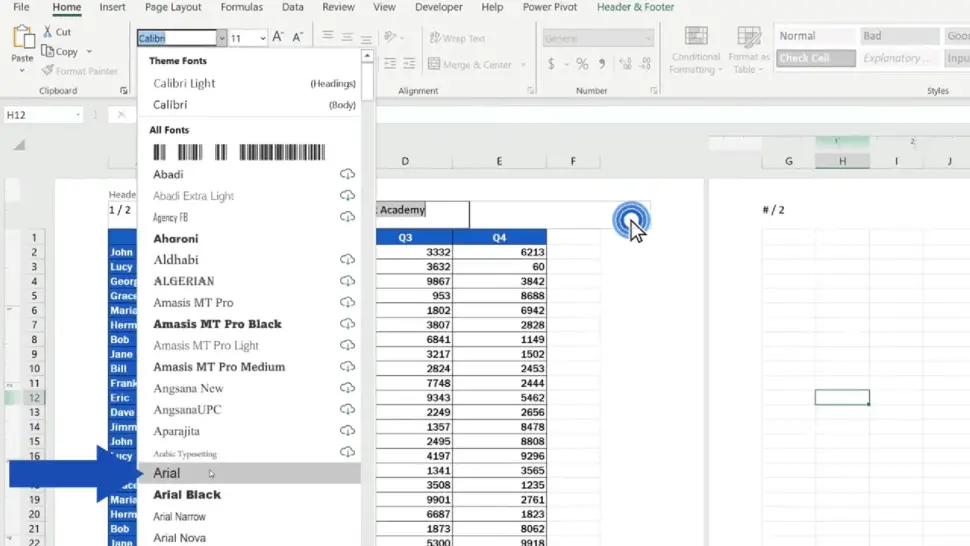Switch to the Insert tab
970x546 pixels.
click(112, 7)
